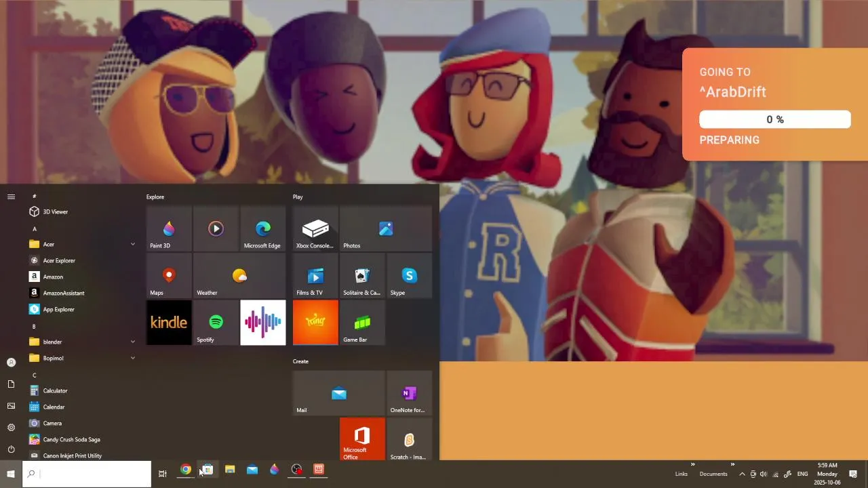This screenshot has width=868, height=488.
Task: Click the Play tile group heading
Action: (x=298, y=197)
